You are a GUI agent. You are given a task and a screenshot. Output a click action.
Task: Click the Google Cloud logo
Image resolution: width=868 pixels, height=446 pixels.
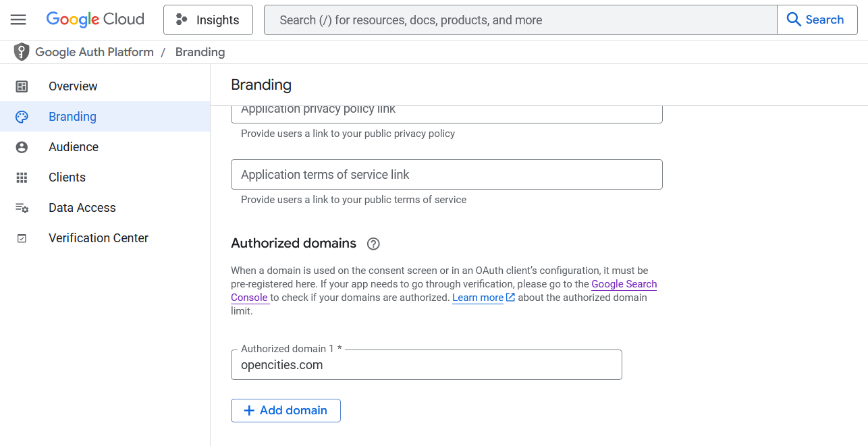tap(94, 19)
